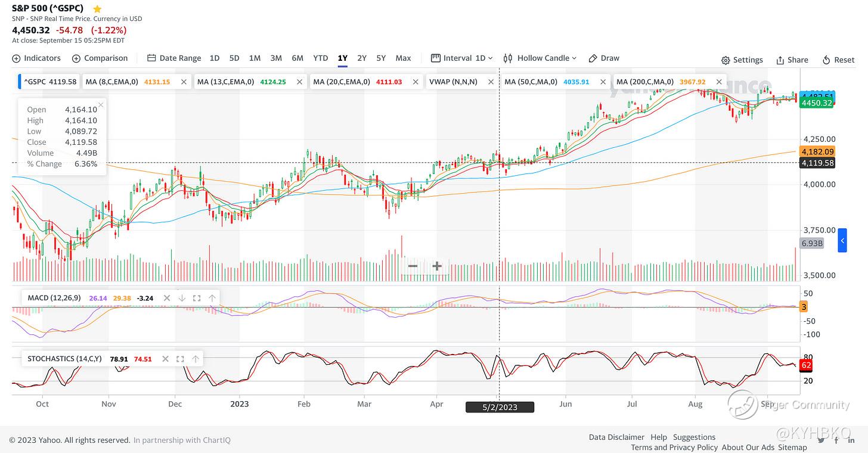Select the Max time range

(x=404, y=58)
